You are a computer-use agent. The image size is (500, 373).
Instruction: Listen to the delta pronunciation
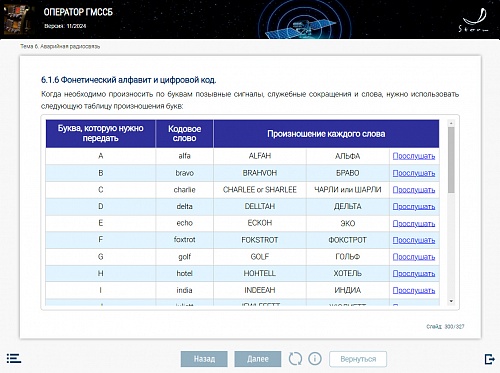(x=414, y=206)
